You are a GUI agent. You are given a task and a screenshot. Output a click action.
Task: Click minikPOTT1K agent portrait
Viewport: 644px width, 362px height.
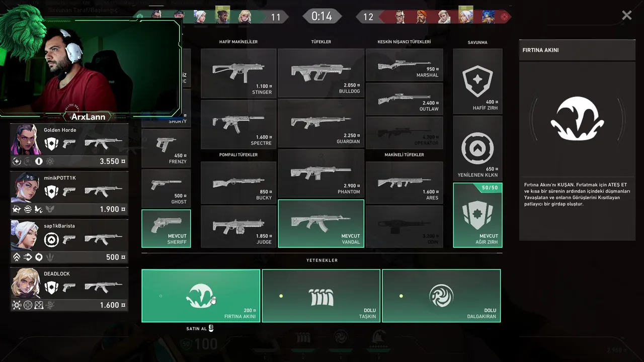26,188
